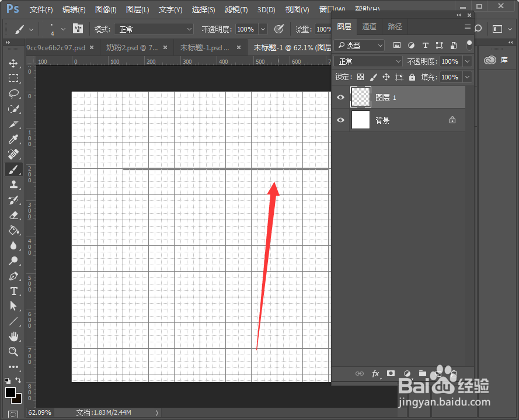Switch to the 通道 tab

369,26
